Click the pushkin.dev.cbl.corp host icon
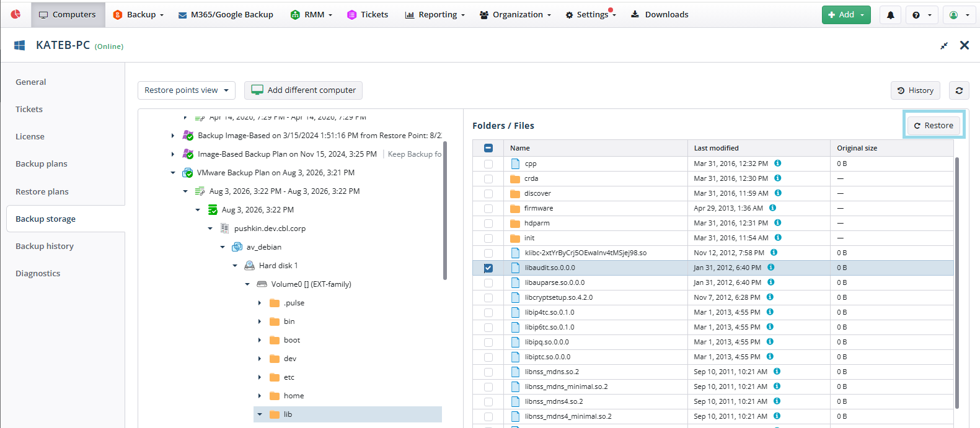Viewport: 980px width, 428px height. (x=224, y=229)
